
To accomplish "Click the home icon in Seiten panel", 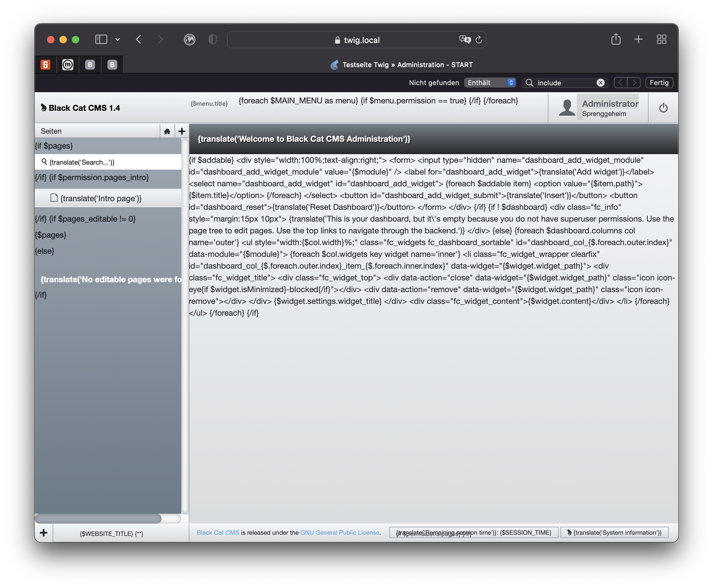I will coord(167,132).
